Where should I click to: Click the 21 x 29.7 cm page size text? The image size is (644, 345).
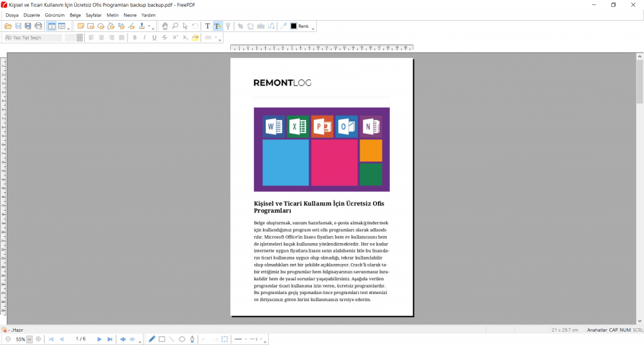point(565,330)
